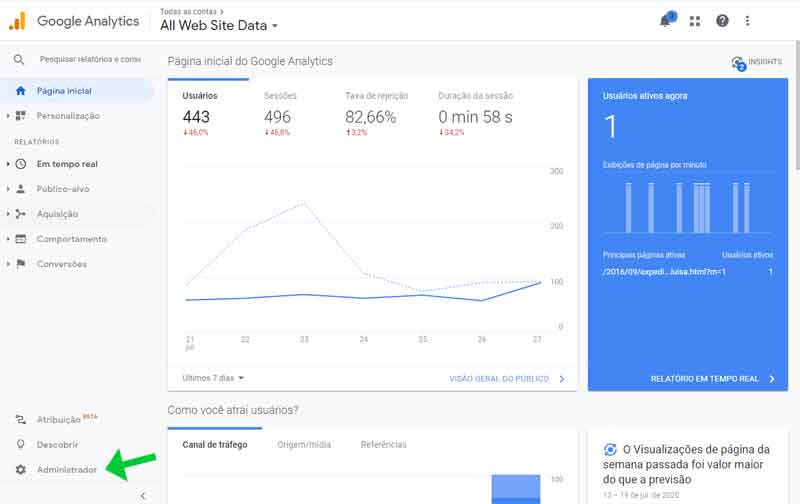Click the Administrador gear icon
Screen dimensions: 800x504
click(20, 469)
